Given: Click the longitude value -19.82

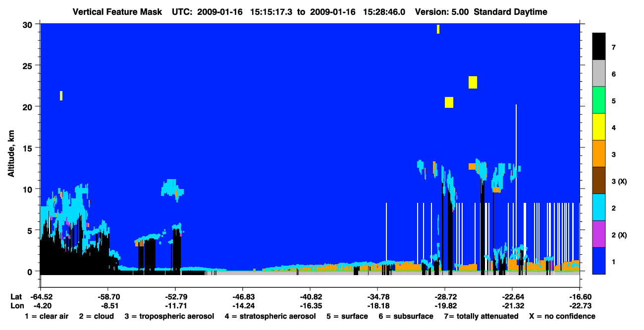Looking at the screenshot, I should pos(445,306).
